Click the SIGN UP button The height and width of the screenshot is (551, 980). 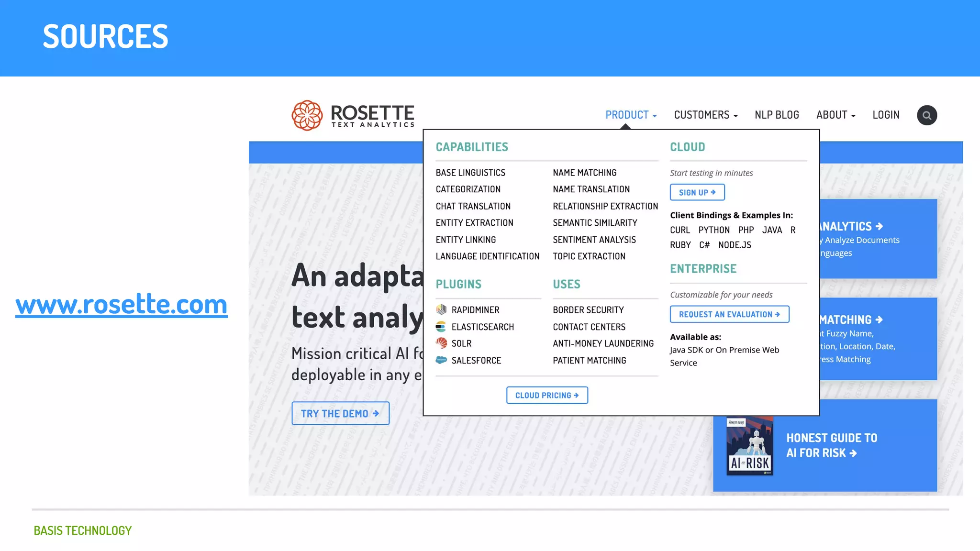point(697,192)
